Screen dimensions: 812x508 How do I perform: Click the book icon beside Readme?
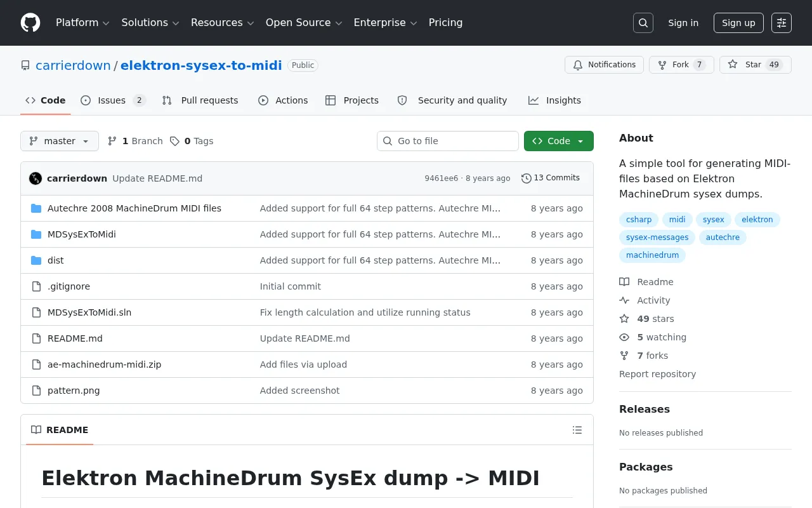624,282
